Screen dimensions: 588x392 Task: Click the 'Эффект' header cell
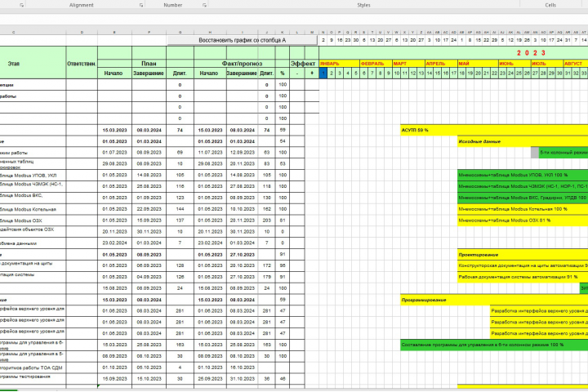coord(303,64)
